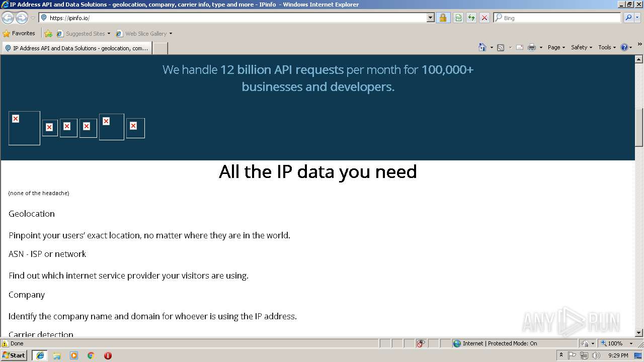The height and width of the screenshot is (362, 644).
Task: Launch Google Chrome from taskbar
Action: (x=91, y=355)
